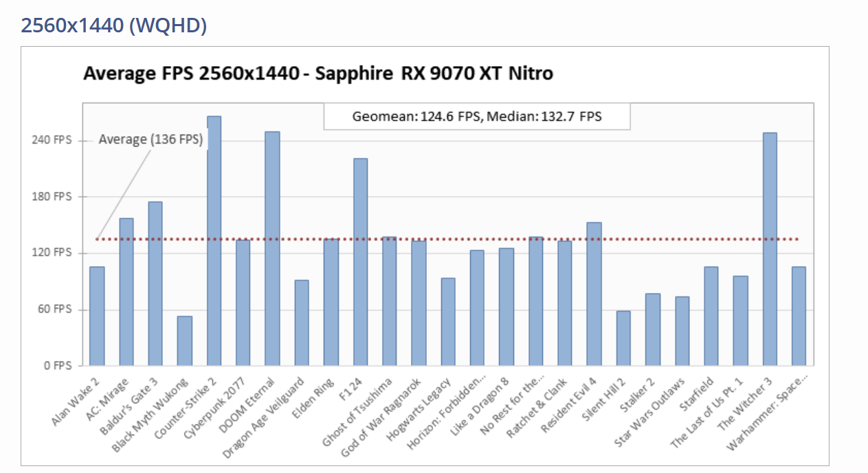Click the Elden Ring bar

click(x=331, y=302)
